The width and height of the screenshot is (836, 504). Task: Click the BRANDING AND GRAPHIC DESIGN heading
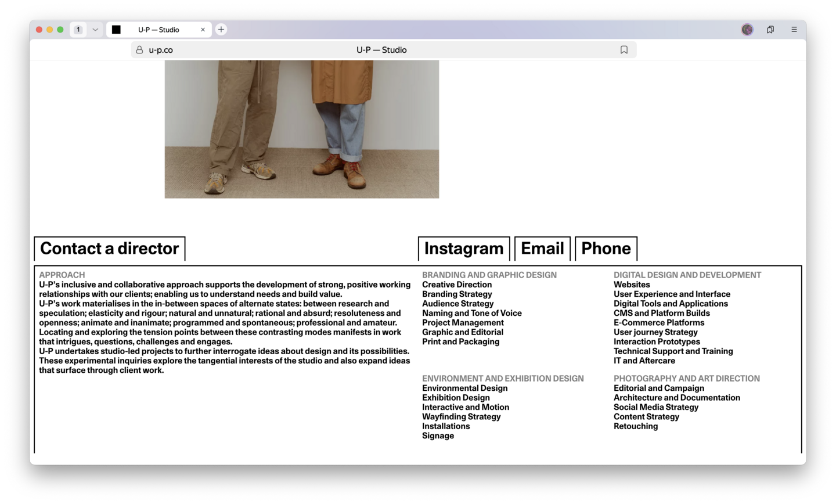tap(489, 275)
